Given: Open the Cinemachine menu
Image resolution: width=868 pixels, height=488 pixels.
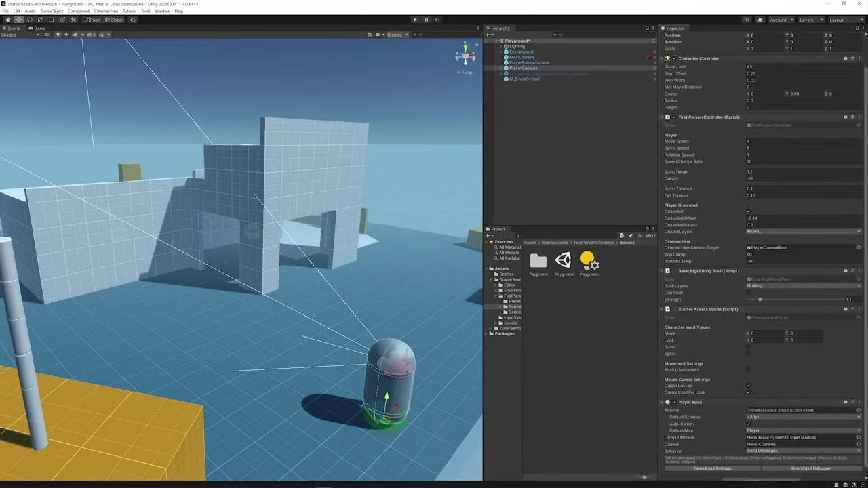Looking at the screenshot, I should [106, 12].
